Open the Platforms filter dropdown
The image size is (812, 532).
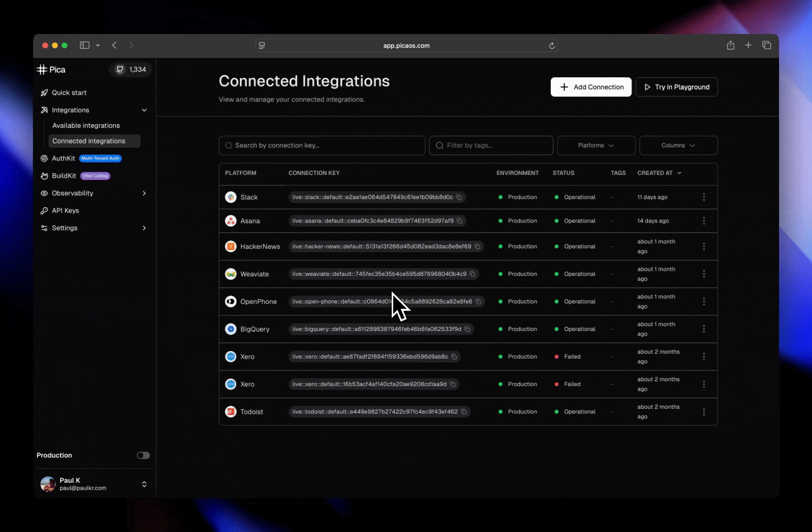[x=596, y=145]
